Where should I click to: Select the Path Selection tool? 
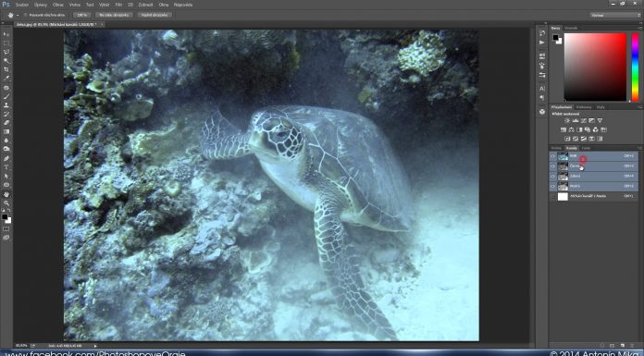click(x=6, y=176)
